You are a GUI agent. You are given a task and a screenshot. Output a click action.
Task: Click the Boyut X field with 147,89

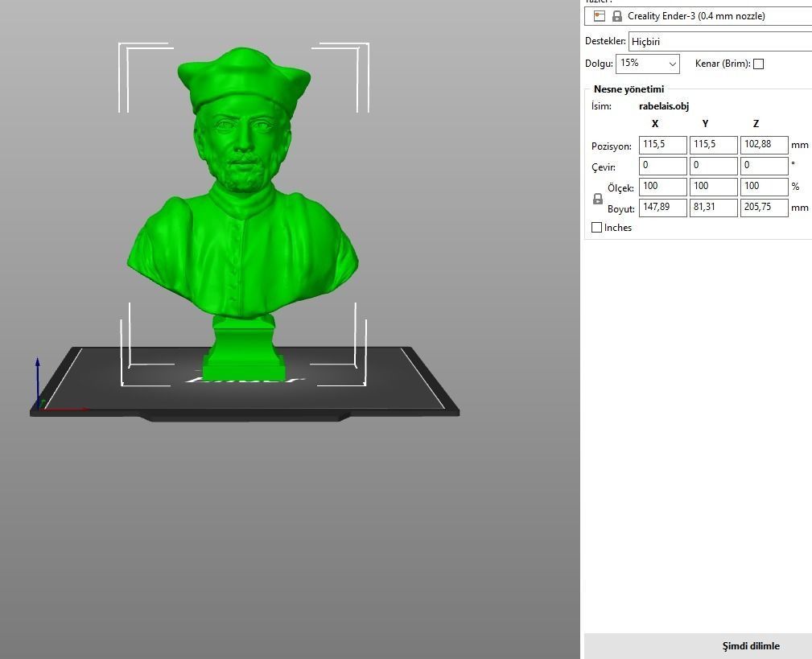click(663, 208)
